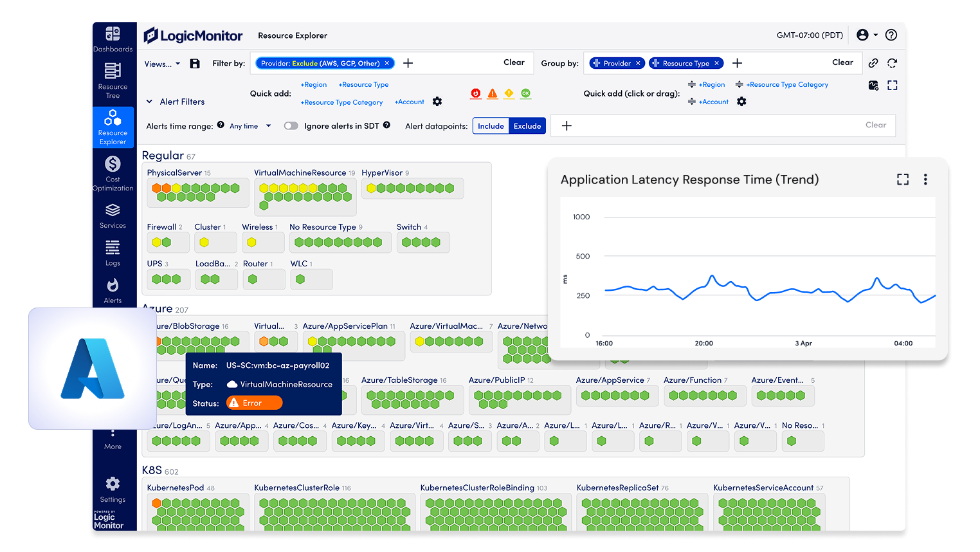
Task: Click the Error status badge in tooltip
Action: coord(254,403)
